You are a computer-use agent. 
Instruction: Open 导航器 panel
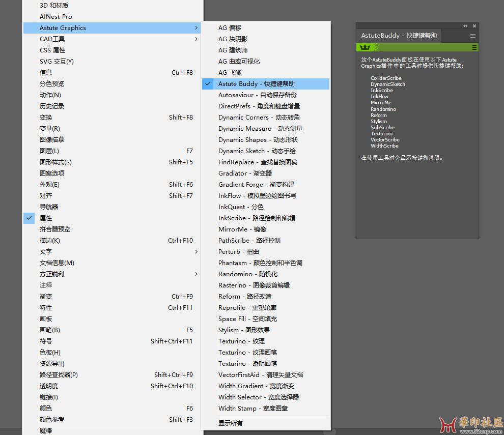click(112, 207)
